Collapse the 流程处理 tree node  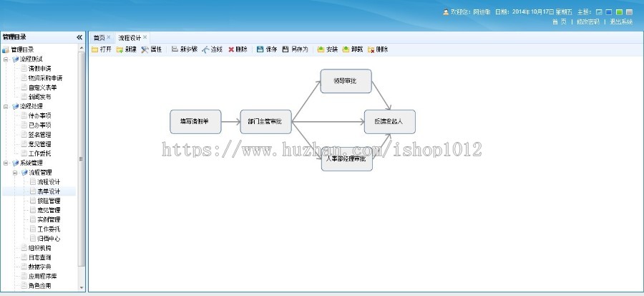6,107
